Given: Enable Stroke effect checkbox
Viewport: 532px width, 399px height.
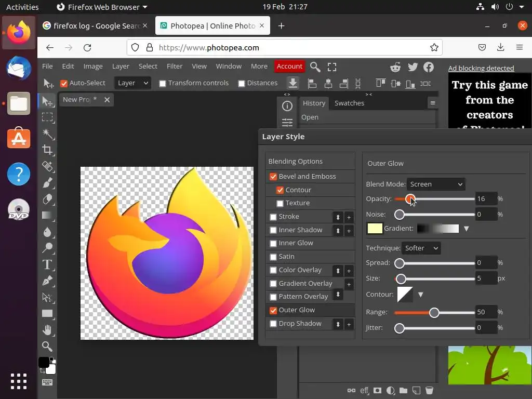Looking at the screenshot, I should [x=273, y=217].
